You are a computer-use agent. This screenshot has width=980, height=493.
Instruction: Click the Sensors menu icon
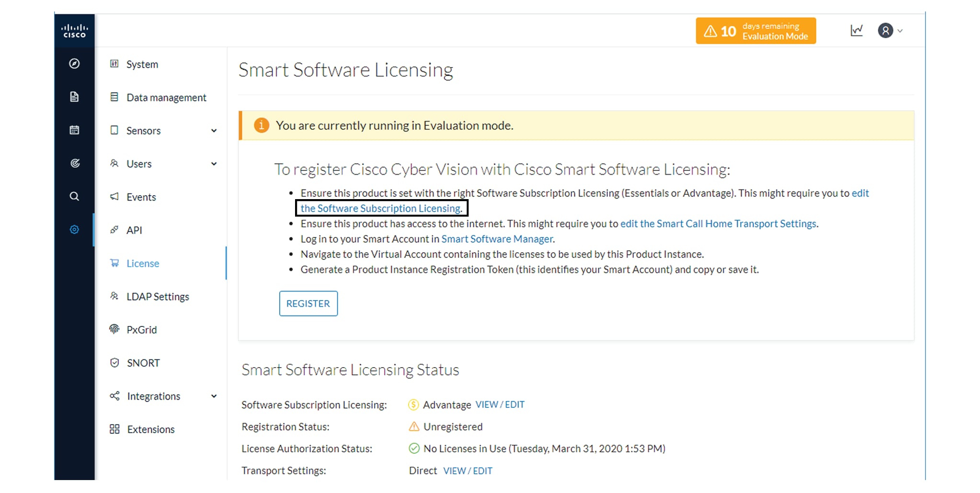coord(114,130)
